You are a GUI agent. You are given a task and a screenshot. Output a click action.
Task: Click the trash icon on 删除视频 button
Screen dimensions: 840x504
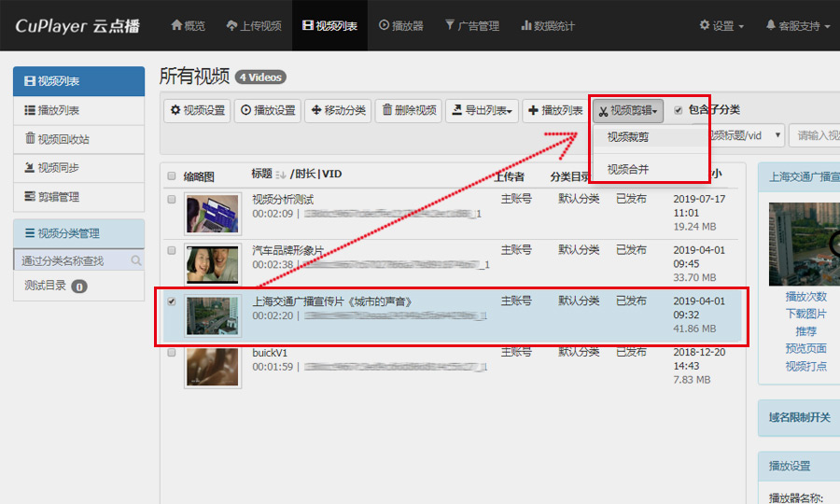386,111
